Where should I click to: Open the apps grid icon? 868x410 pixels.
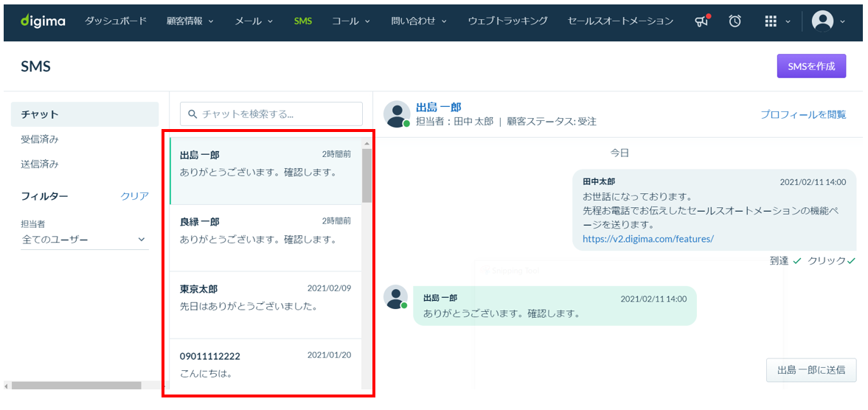pyautogui.click(x=771, y=21)
